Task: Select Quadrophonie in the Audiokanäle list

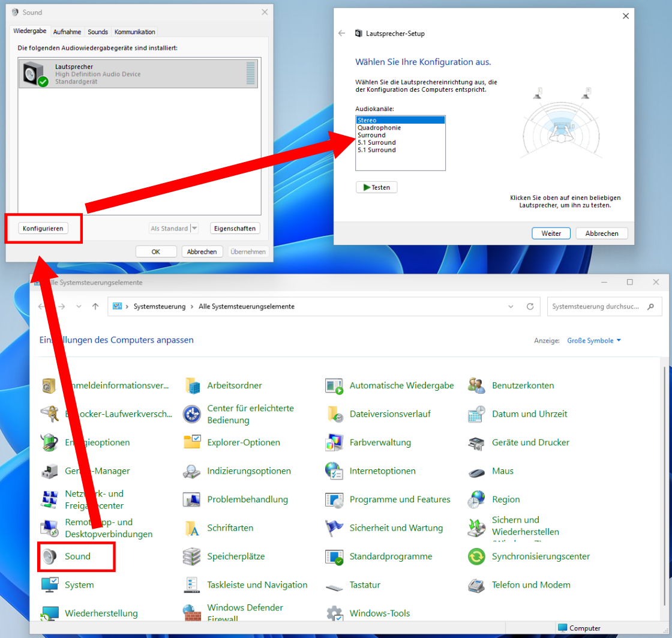Action: [378, 128]
